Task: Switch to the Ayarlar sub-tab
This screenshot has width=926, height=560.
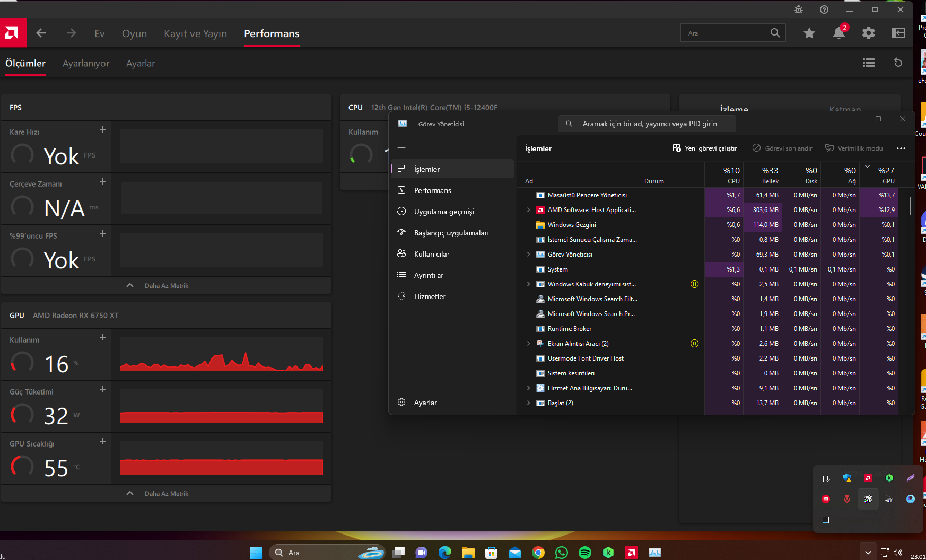Action: pyautogui.click(x=141, y=63)
